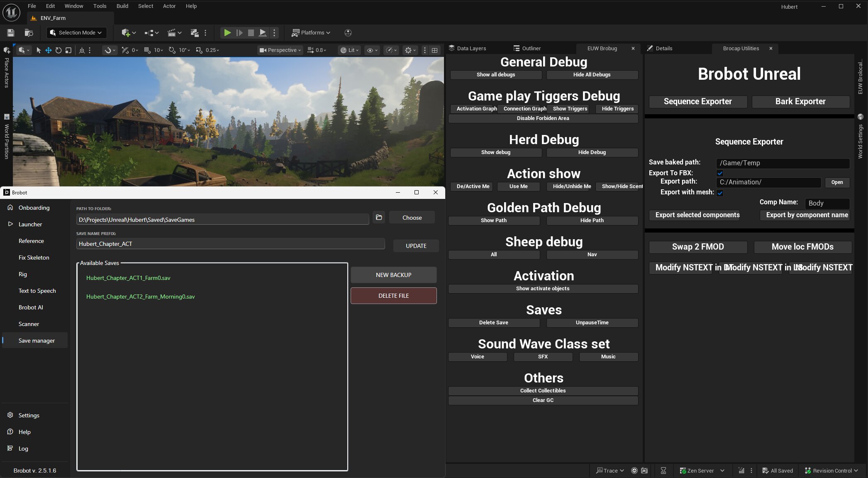Click the Save Name Prefix input field
Image resolution: width=868 pixels, height=478 pixels.
coord(230,244)
